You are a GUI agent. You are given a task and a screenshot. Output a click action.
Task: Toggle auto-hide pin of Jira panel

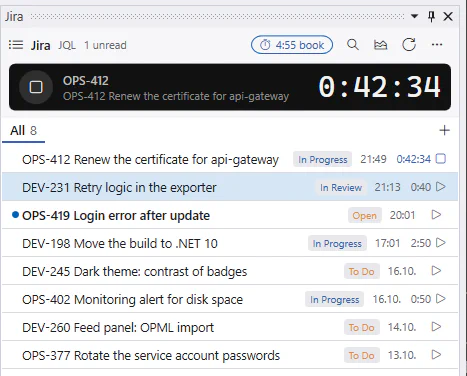click(431, 16)
